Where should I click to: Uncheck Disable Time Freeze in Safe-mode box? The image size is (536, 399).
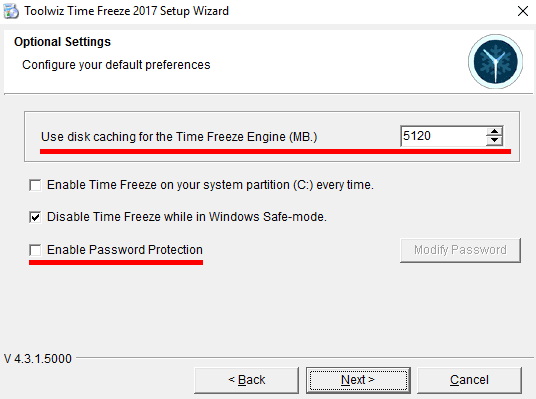pyautogui.click(x=35, y=217)
